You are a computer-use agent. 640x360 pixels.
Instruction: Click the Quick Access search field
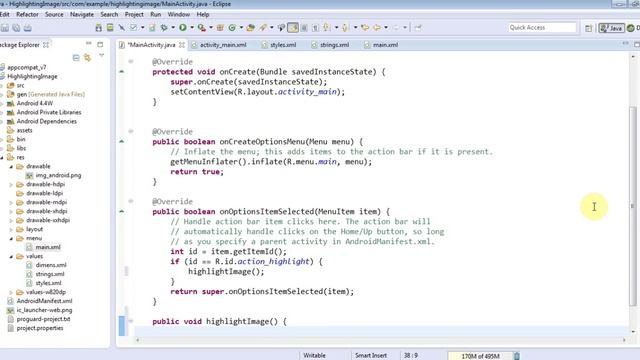pyautogui.click(x=542, y=27)
